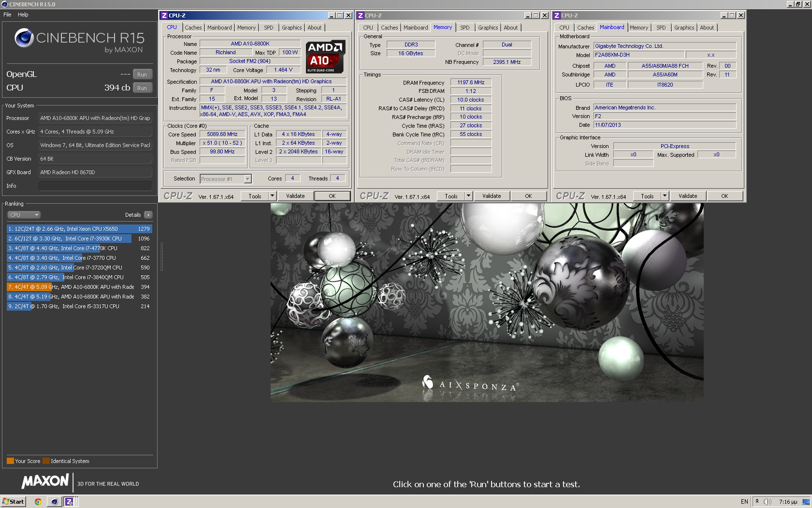
Task: Click the Core Speed value 5089.68 MHz
Action: pyautogui.click(x=222, y=134)
